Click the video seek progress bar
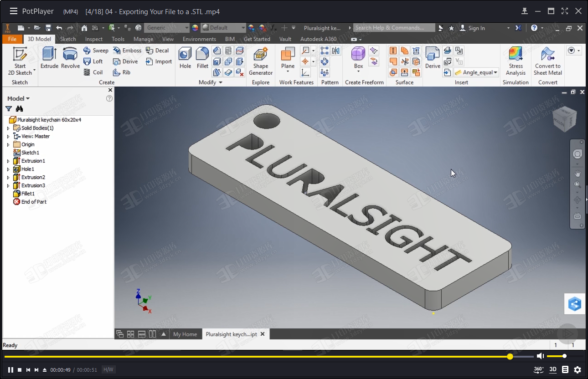 point(269,356)
